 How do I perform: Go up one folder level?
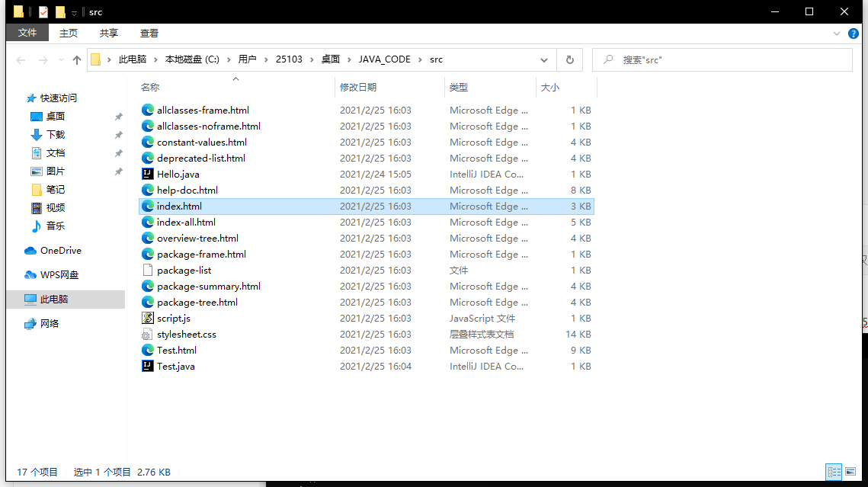77,59
